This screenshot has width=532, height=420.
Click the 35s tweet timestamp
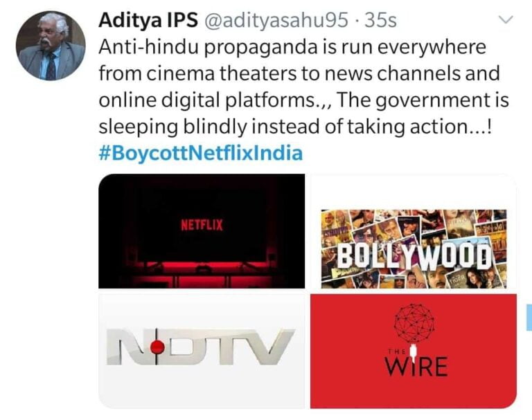click(x=380, y=20)
